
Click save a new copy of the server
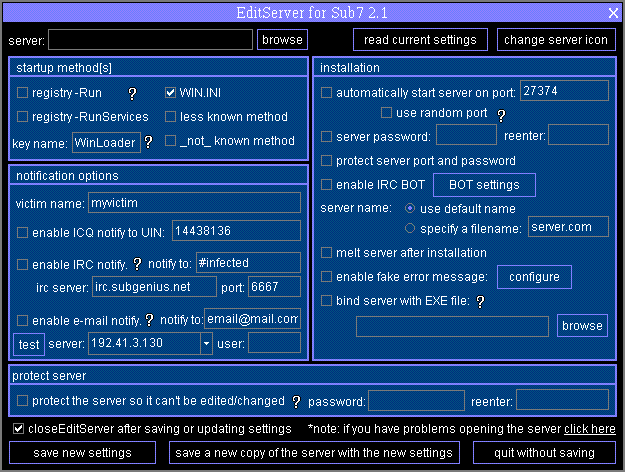[314, 452]
